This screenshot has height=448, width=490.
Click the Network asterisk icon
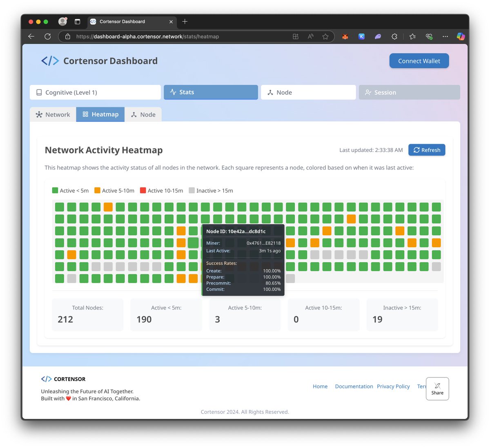pyautogui.click(x=39, y=114)
